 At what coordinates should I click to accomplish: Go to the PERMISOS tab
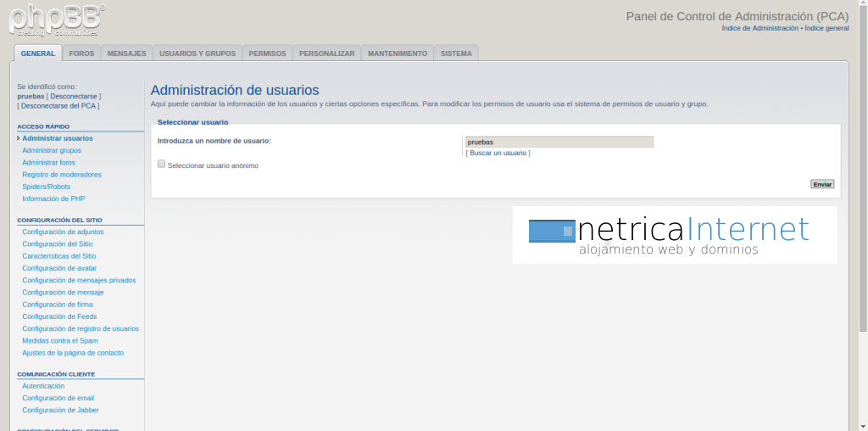[267, 53]
